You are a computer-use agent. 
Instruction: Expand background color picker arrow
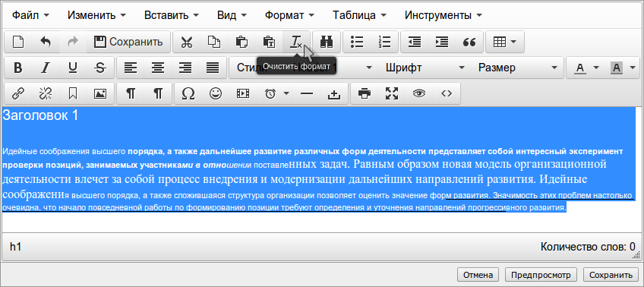[x=633, y=68]
